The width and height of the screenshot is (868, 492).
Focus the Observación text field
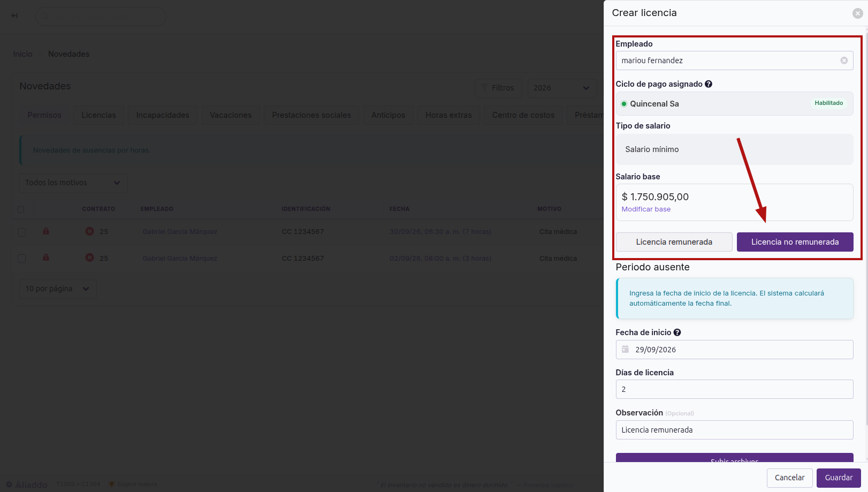point(734,430)
